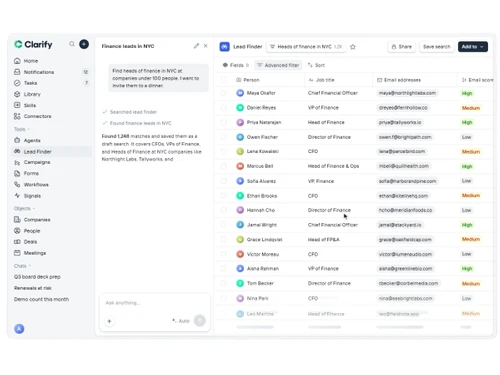Collapse the Objects section header

(x=24, y=208)
